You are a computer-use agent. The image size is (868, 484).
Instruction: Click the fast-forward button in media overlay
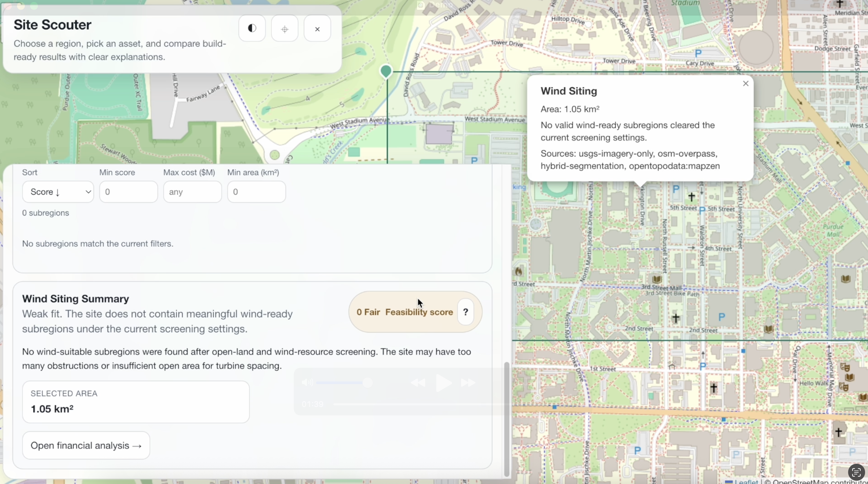(x=468, y=383)
